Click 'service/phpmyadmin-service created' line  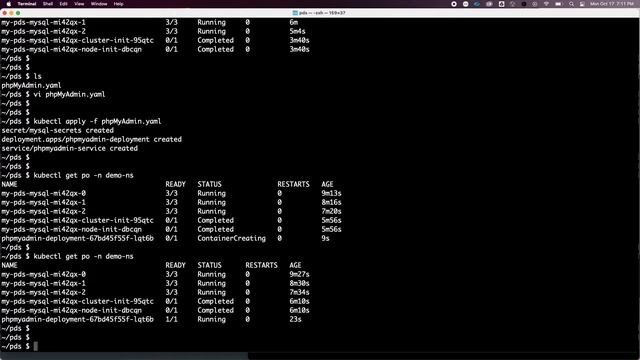[69, 148]
